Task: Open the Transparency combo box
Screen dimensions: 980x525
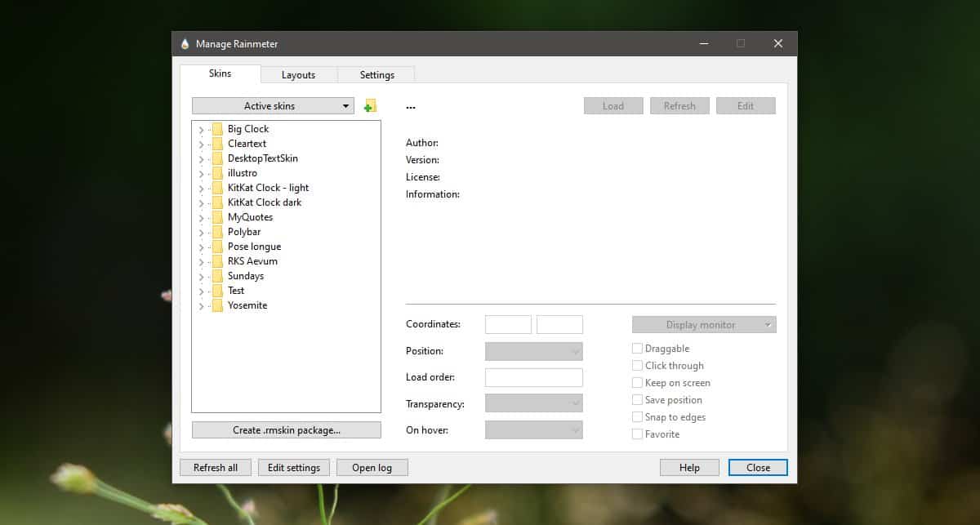Action: (x=534, y=403)
